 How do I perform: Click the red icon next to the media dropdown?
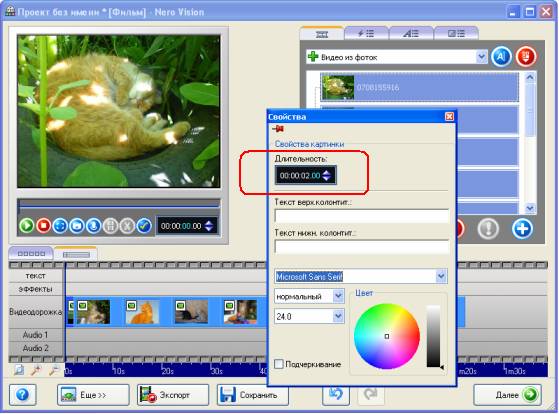click(526, 57)
